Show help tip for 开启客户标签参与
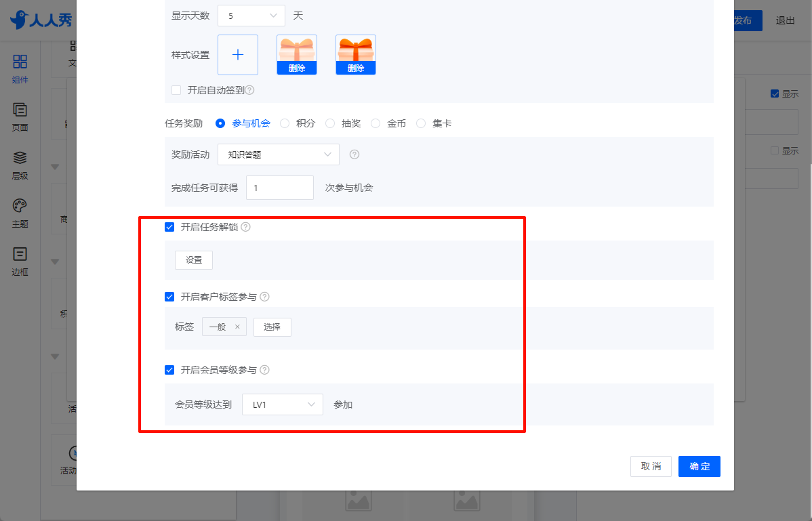Screen dimensions: 812x521 [264, 297]
